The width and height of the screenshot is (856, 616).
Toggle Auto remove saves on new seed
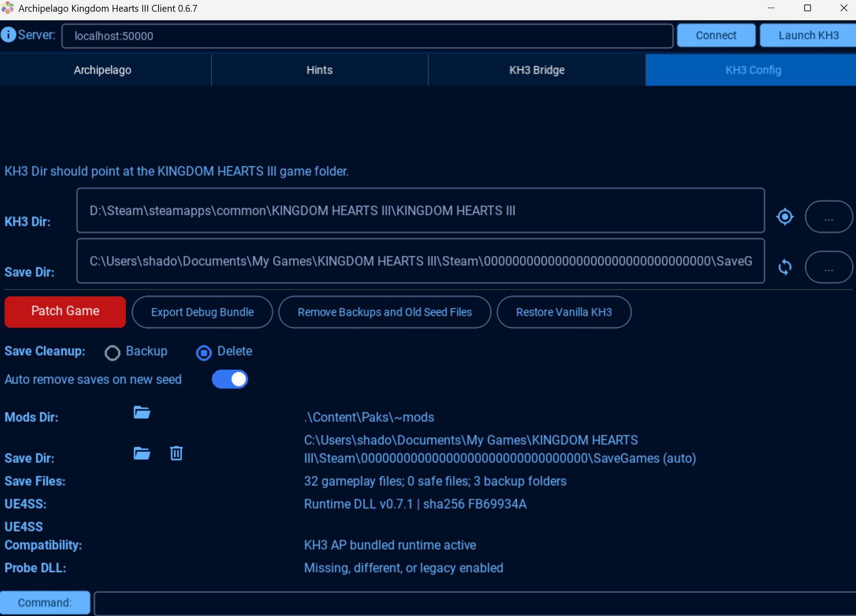click(230, 379)
